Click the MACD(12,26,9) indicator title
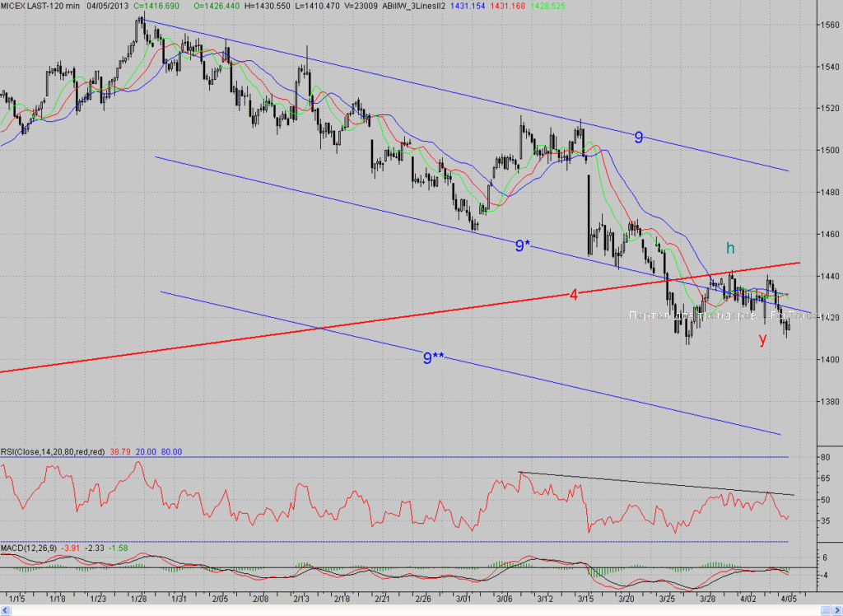This screenshot has height=616, width=843. tap(29, 548)
